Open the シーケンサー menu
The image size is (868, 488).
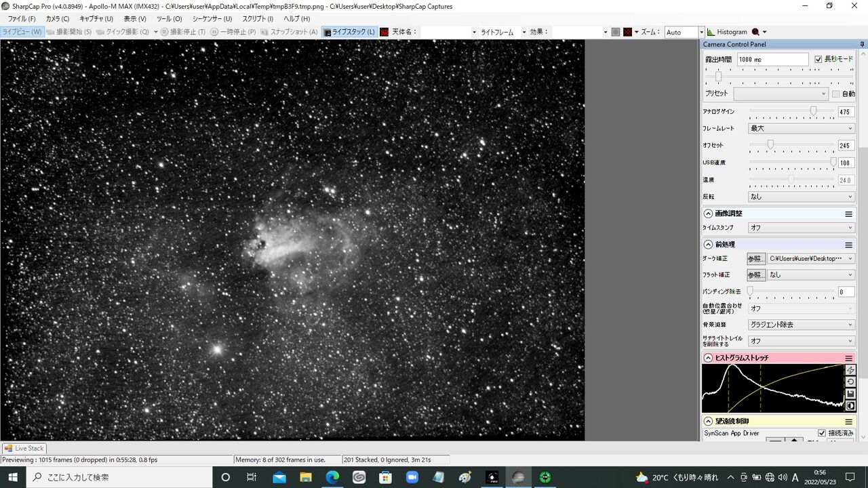[212, 19]
